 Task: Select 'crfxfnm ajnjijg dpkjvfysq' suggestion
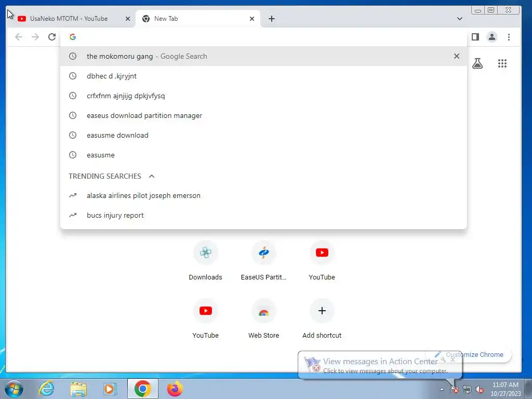(263, 96)
